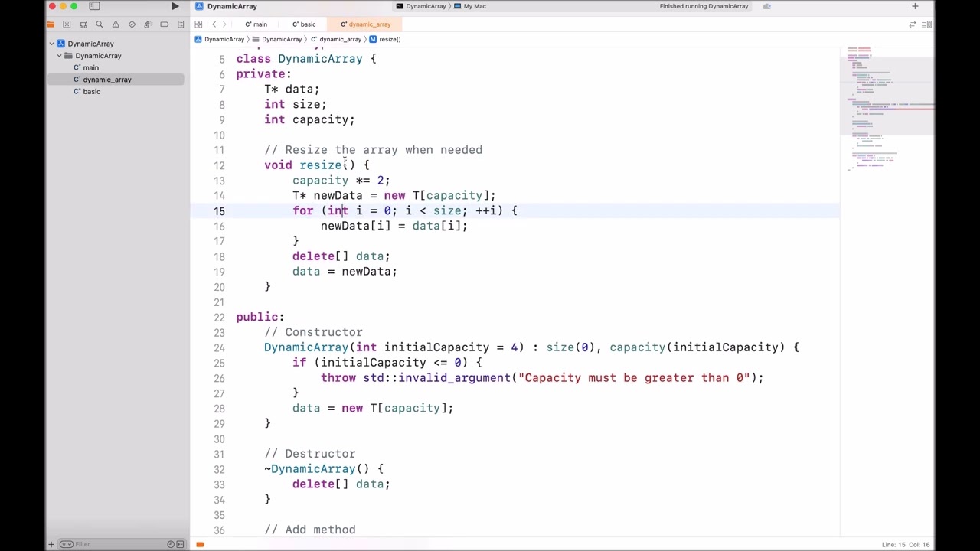
Task: Open the related items grid menu
Action: click(198, 24)
